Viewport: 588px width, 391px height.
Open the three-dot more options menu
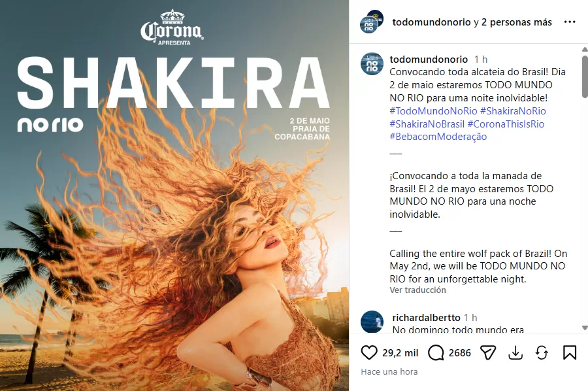[570, 22]
